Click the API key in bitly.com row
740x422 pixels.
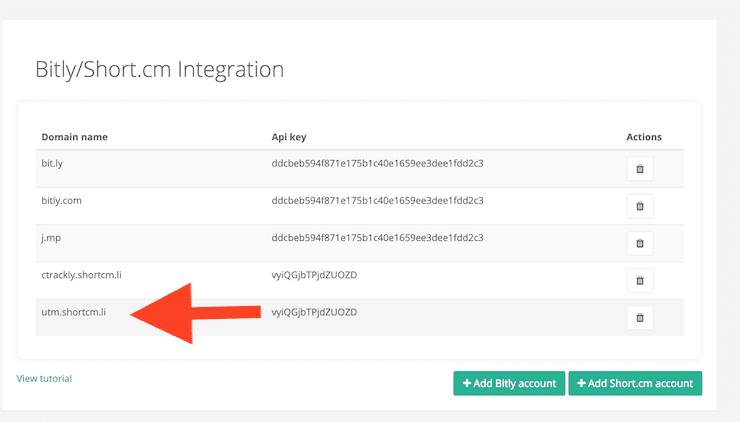pyautogui.click(x=377, y=201)
